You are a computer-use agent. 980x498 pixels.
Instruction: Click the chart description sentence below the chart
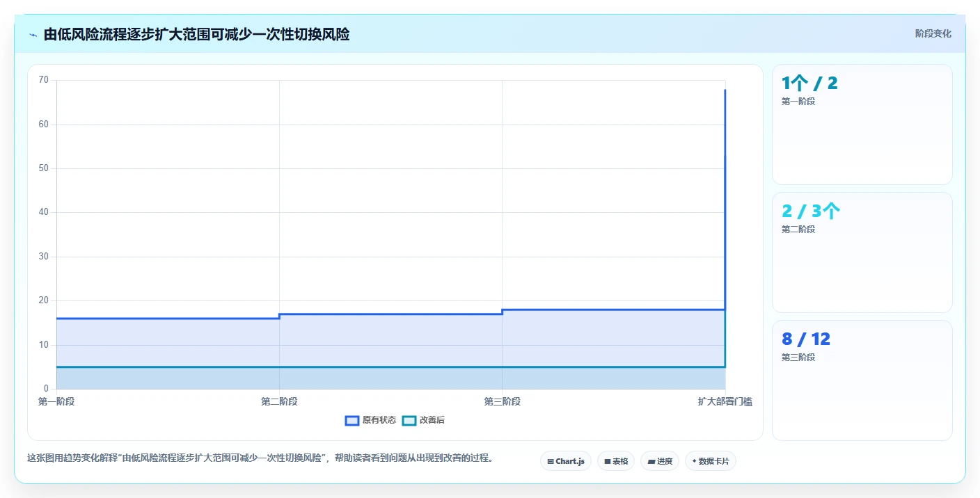[x=260, y=458]
